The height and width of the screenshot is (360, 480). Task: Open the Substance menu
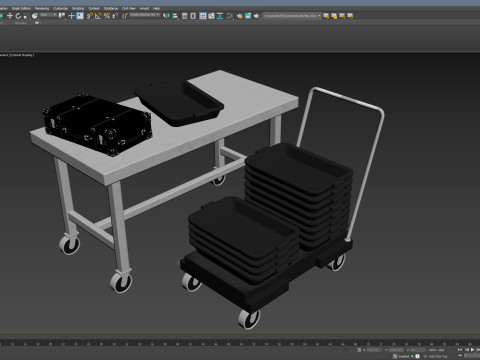tap(111, 8)
